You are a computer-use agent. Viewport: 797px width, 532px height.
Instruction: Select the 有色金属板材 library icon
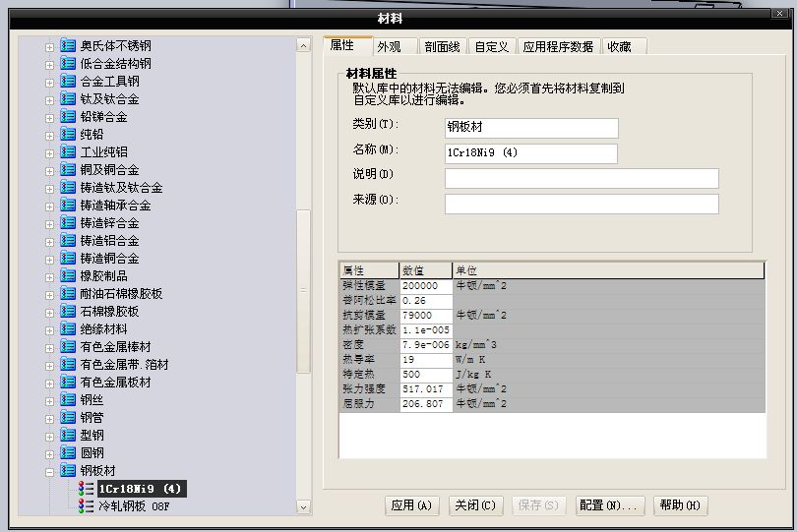68,383
